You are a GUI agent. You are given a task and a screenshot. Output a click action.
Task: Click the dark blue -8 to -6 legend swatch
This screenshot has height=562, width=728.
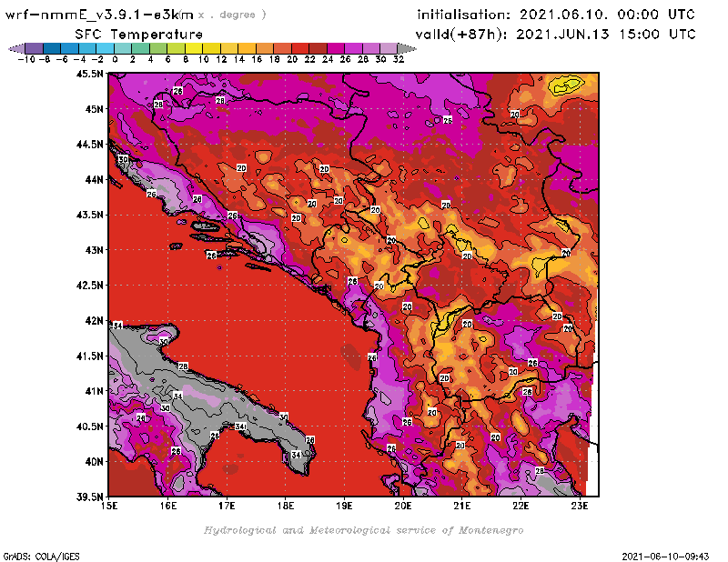52,48
